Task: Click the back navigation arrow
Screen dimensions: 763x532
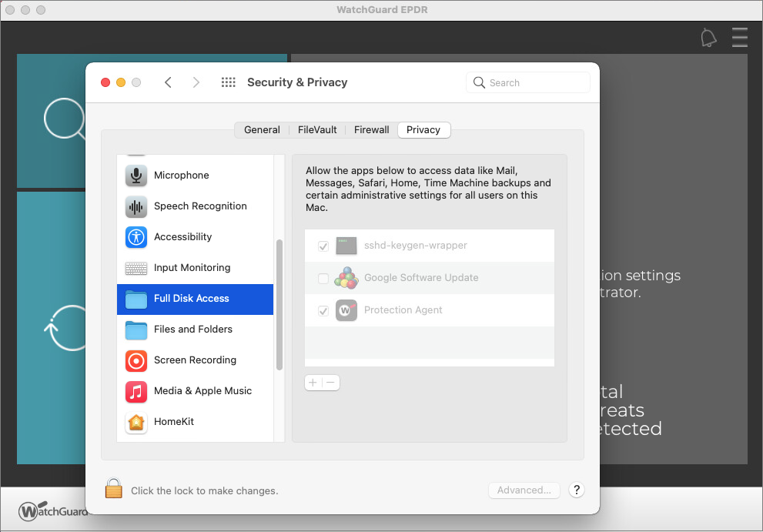Action: (168, 82)
